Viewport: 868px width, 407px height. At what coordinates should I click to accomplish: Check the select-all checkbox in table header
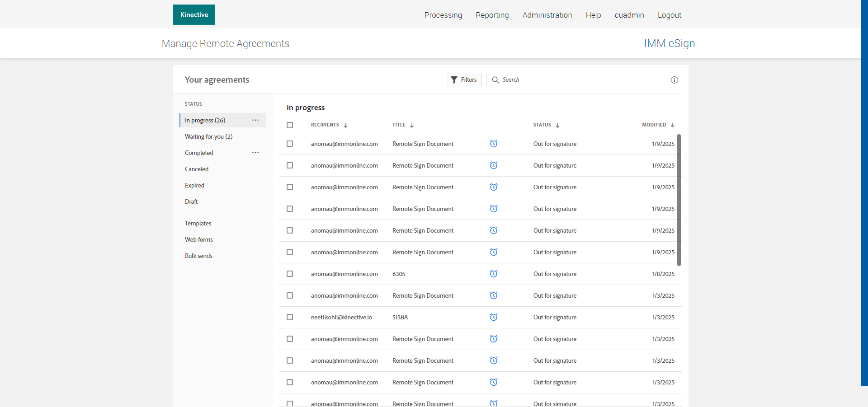click(x=290, y=125)
